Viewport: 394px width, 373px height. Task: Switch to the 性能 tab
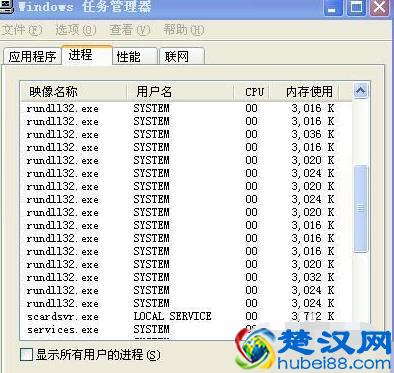tap(135, 56)
